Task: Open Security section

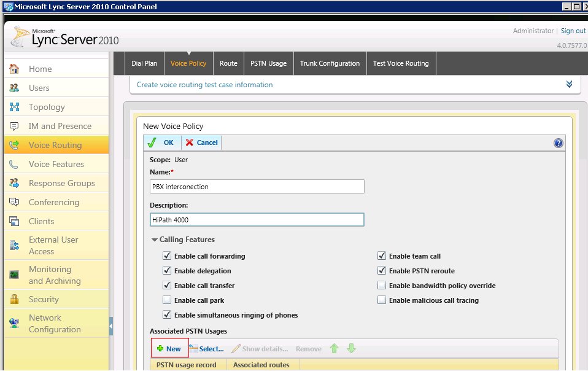Action: coord(56,299)
